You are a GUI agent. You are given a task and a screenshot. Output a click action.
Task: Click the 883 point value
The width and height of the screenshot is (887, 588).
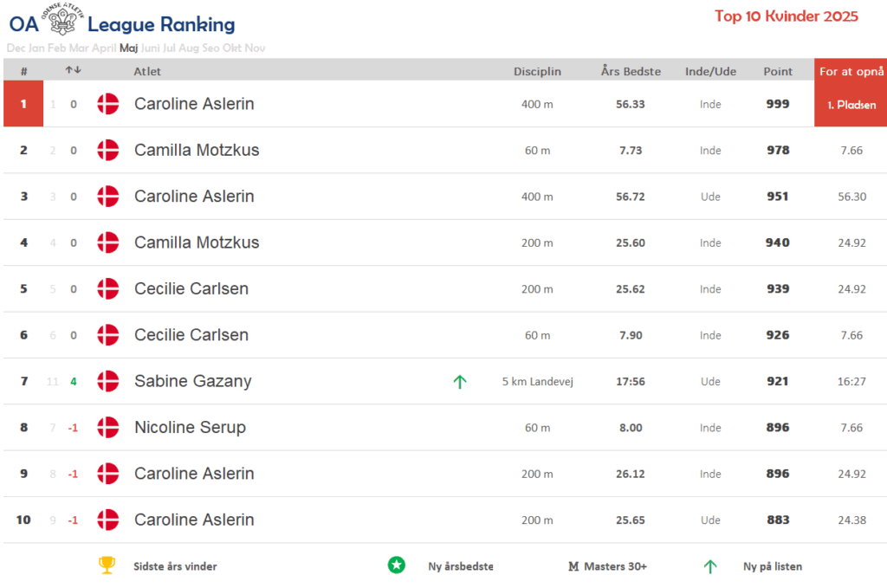[778, 520]
